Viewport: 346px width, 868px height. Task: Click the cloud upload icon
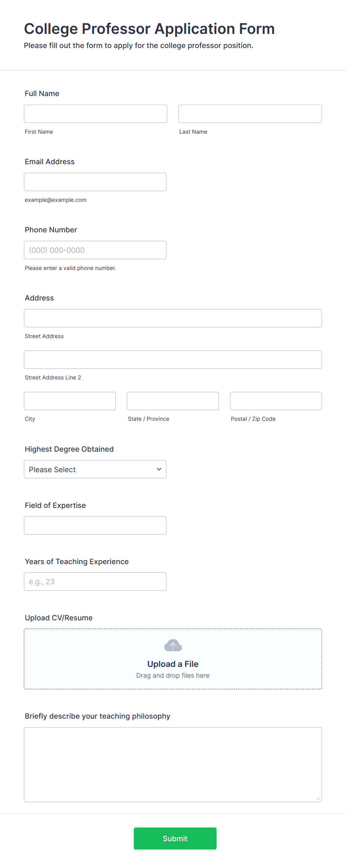coord(173,645)
